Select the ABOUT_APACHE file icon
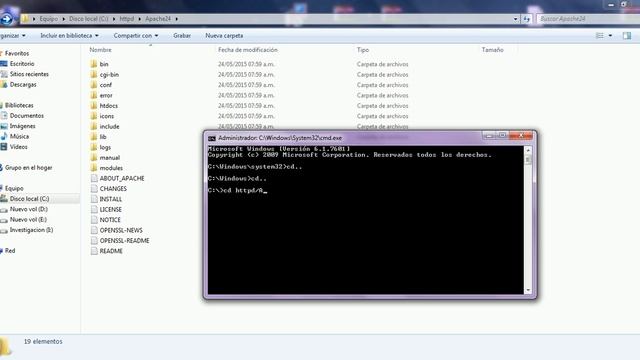 [94, 178]
